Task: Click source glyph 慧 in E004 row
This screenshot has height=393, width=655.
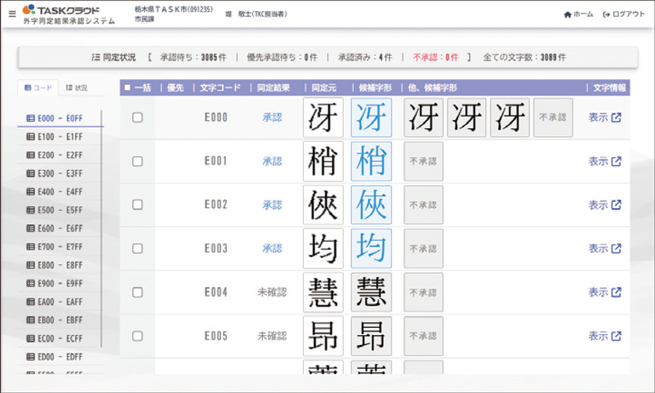Action: pyautogui.click(x=323, y=292)
